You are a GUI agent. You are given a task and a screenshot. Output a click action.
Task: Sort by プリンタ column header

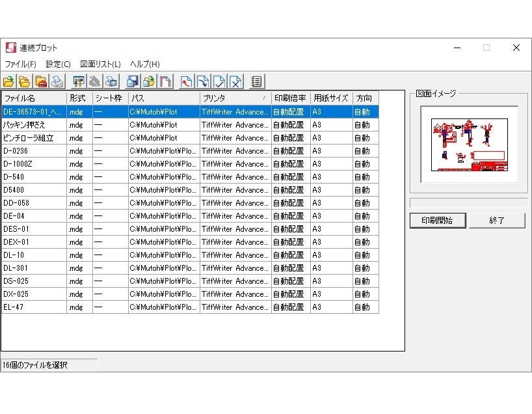[x=235, y=98]
